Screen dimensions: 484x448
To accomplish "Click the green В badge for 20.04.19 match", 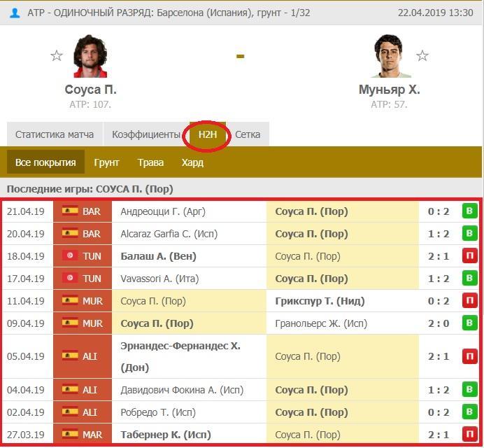I will pos(469,233).
